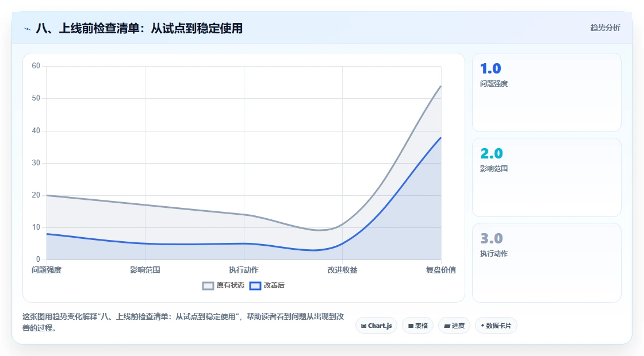
Task: Click the blue line's endpoint at 复盘价值
Action: 440,137
